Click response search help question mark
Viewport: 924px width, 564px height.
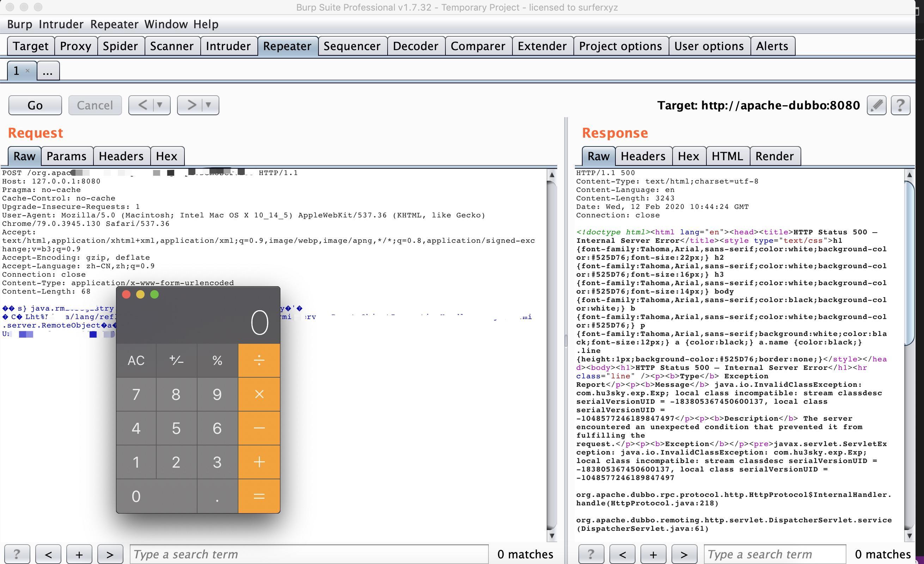click(591, 554)
